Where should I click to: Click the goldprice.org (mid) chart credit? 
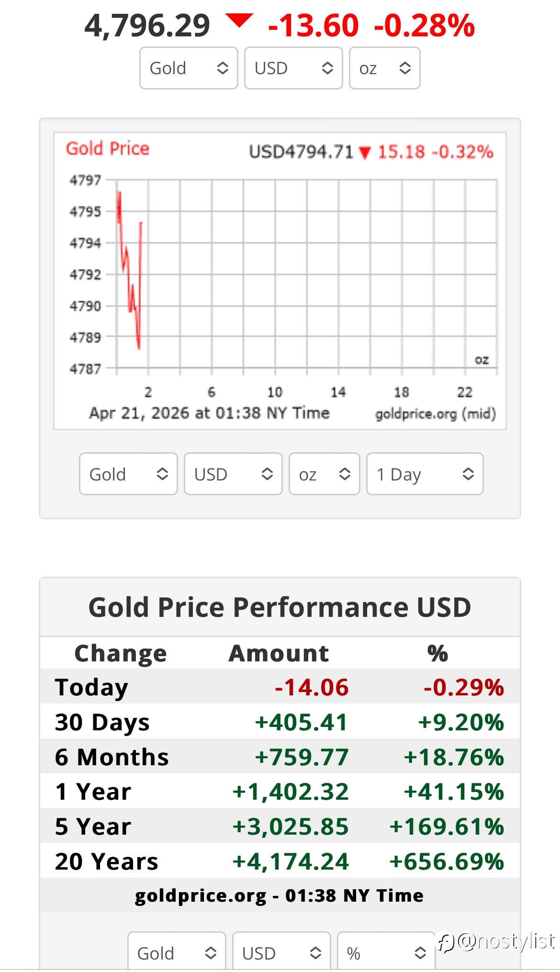coord(435,413)
